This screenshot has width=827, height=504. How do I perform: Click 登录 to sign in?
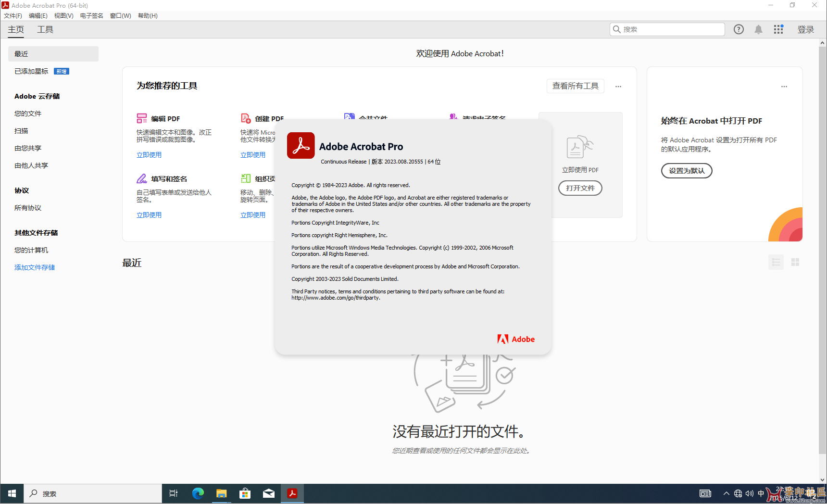tap(806, 29)
